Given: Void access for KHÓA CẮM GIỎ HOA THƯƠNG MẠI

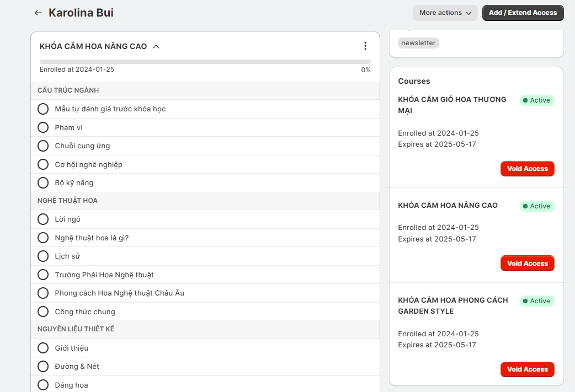Looking at the screenshot, I should (527, 169).
